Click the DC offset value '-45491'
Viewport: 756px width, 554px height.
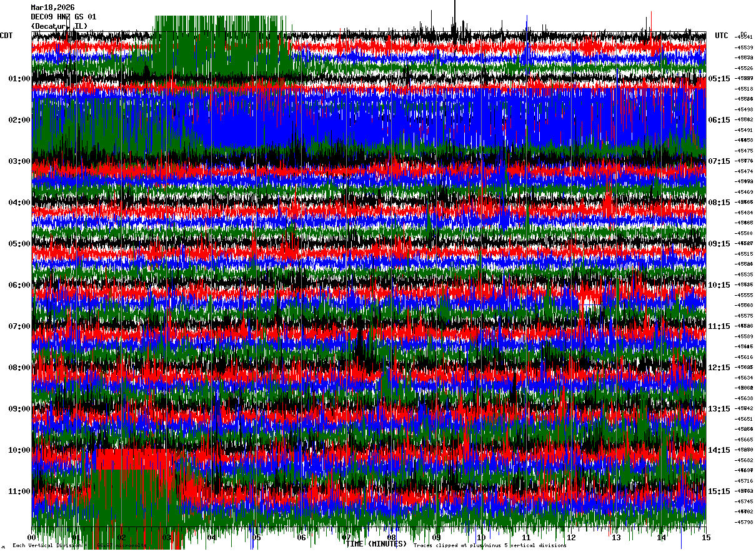click(x=744, y=130)
